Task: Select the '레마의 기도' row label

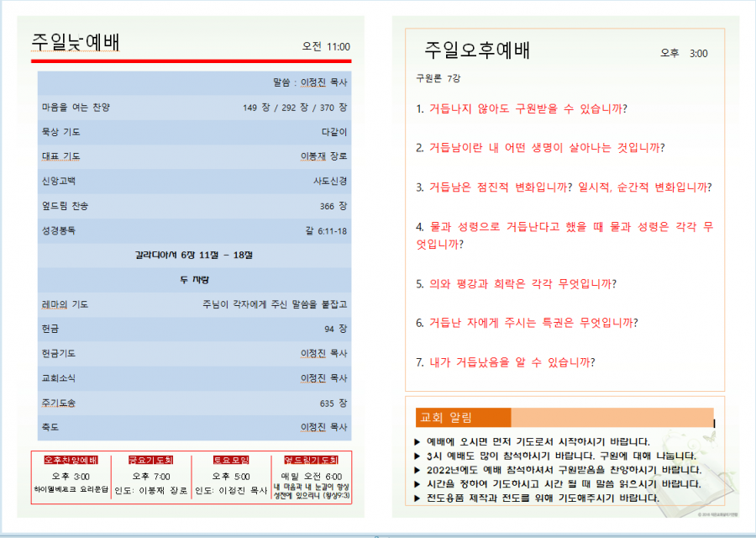Action: 65,304
